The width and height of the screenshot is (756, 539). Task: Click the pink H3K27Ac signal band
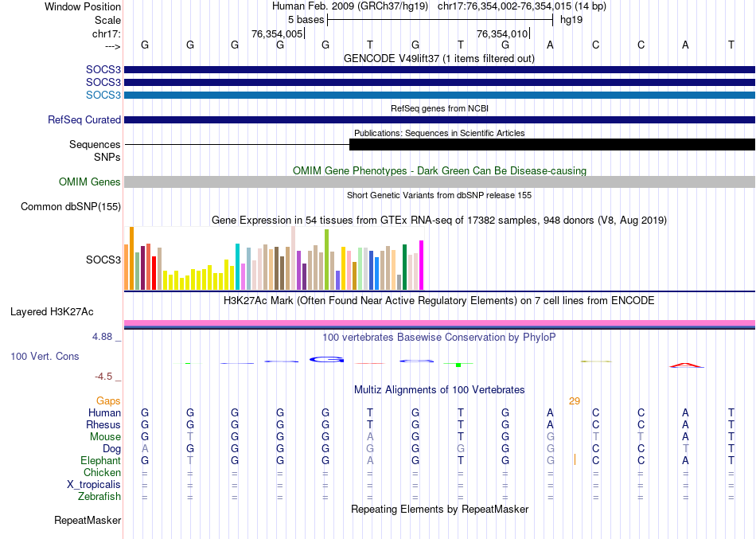click(440, 322)
